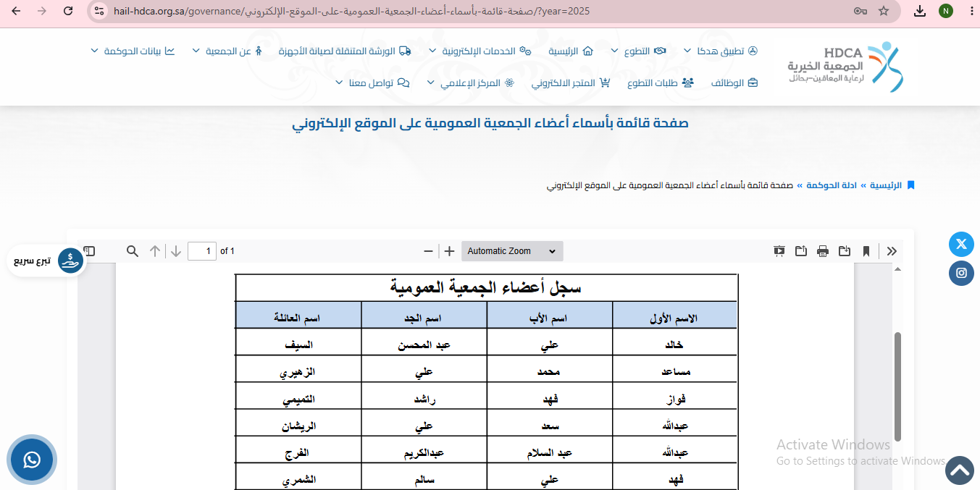Expand the بيانات الحوكمة menu
The width and height of the screenshot is (980, 490).
(133, 51)
